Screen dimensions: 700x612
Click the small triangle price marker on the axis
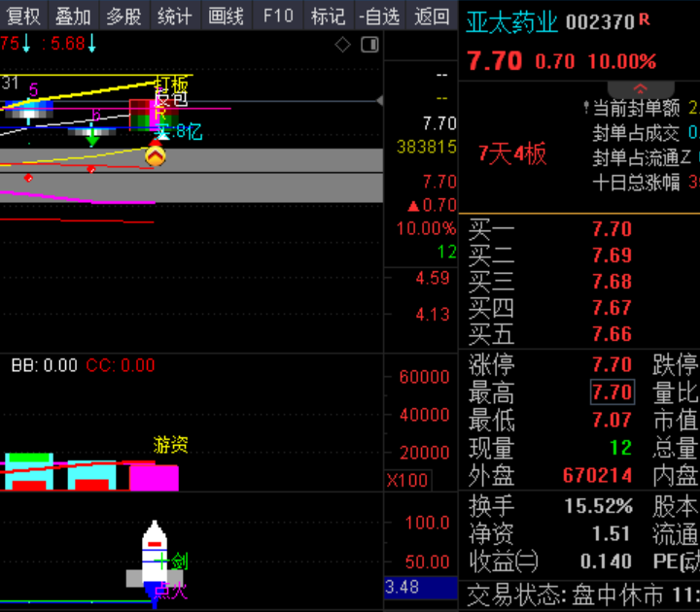[380, 101]
